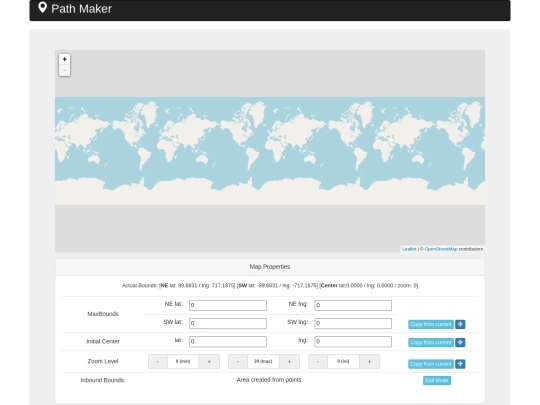Focus the SW lat input field
The width and height of the screenshot is (540, 405).
tap(228, 323)
